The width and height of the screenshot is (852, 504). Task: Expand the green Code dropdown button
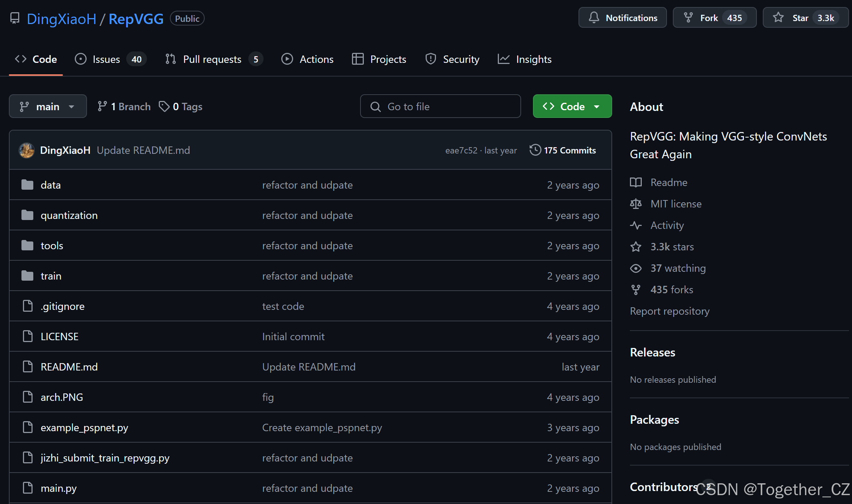[x=572, y=106]
